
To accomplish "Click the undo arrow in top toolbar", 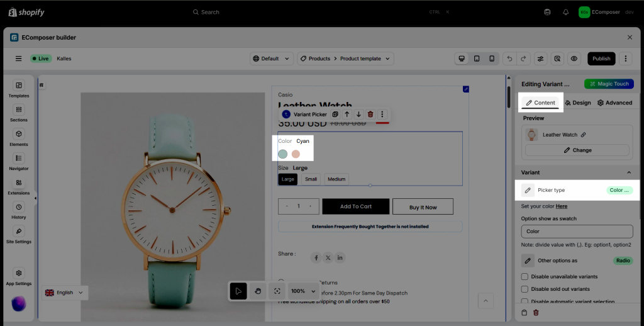I will click(509, 59).
